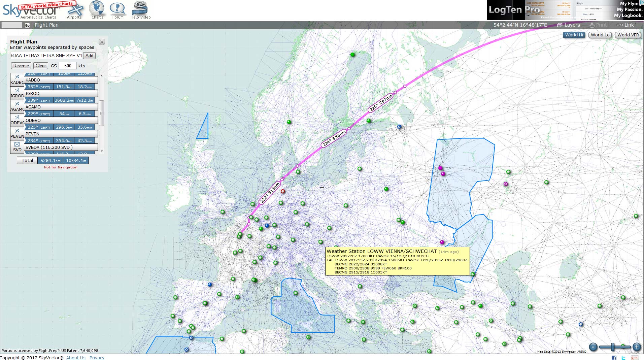The height and width of the screenshot is (360, 644).
Task: Enable the World Lo chart layer
Action: 600,35
